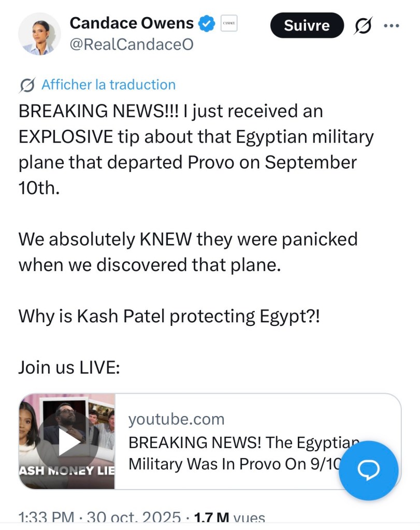Click the Join us LIVE text
The height and width of the screenshot is (530, 420).
(69, 367)
